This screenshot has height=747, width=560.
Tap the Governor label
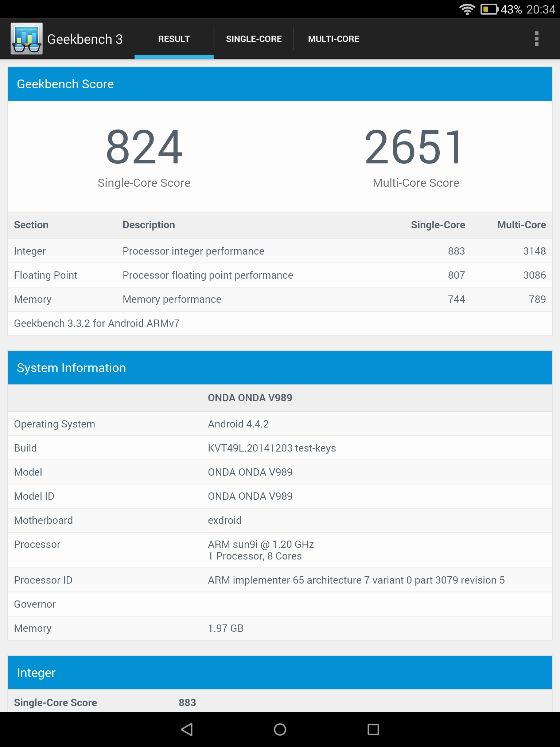coord(35,604)
